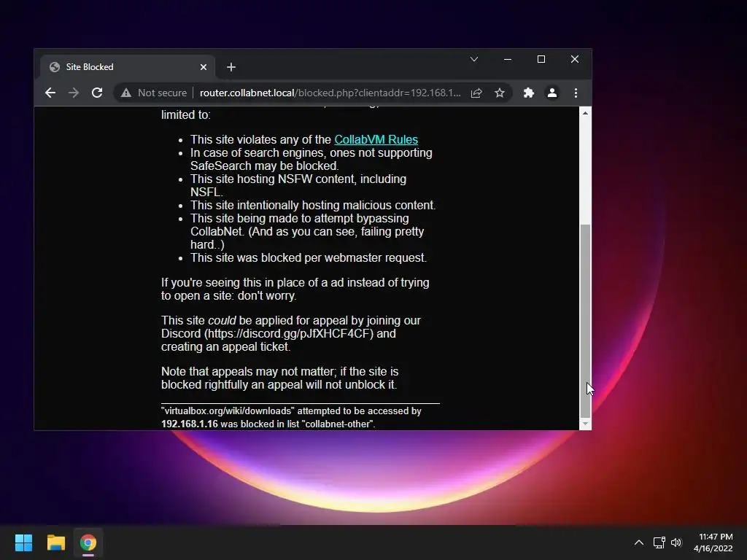747x560 pixels.
Task: Open the Chrome profile avatar
Action: [x=552, y=93]
